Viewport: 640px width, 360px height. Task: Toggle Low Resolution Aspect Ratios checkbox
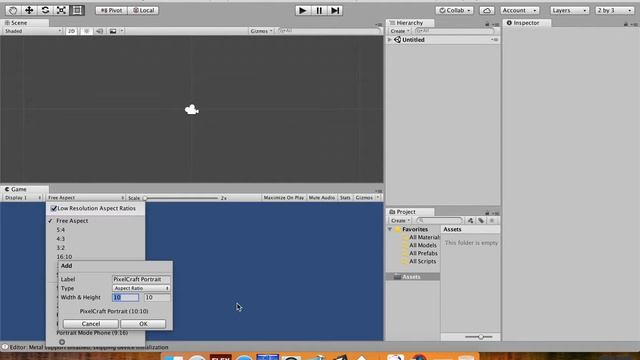(x=54, y=208)
